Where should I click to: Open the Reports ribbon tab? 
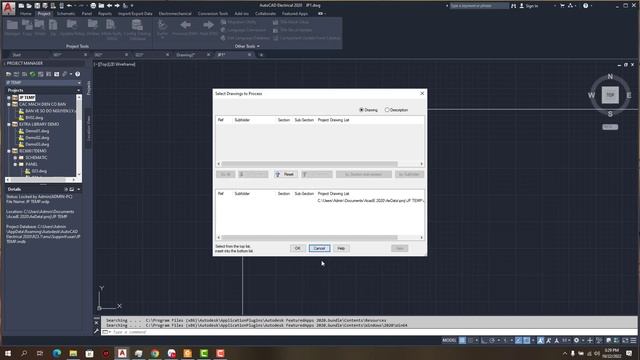coord(105,13)
